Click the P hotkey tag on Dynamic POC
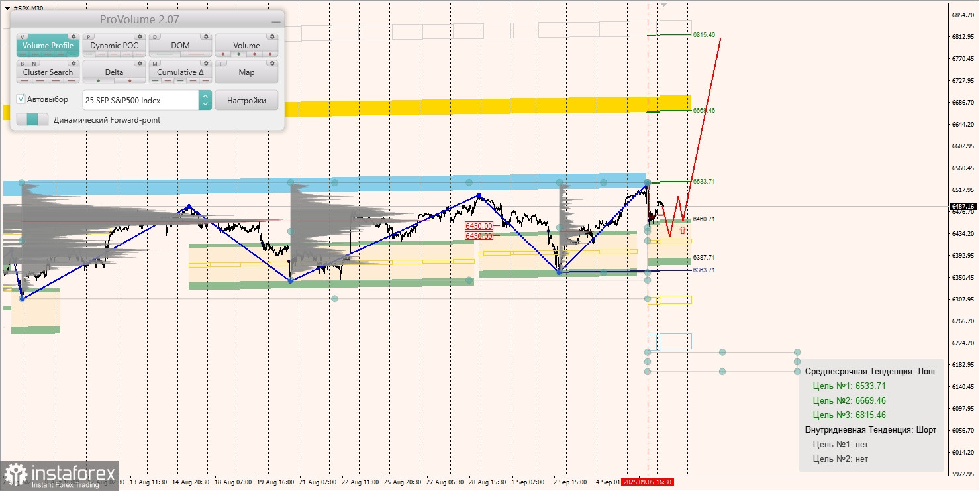The width and height of the screenshot is (980, 491). [x=89, y=37]
